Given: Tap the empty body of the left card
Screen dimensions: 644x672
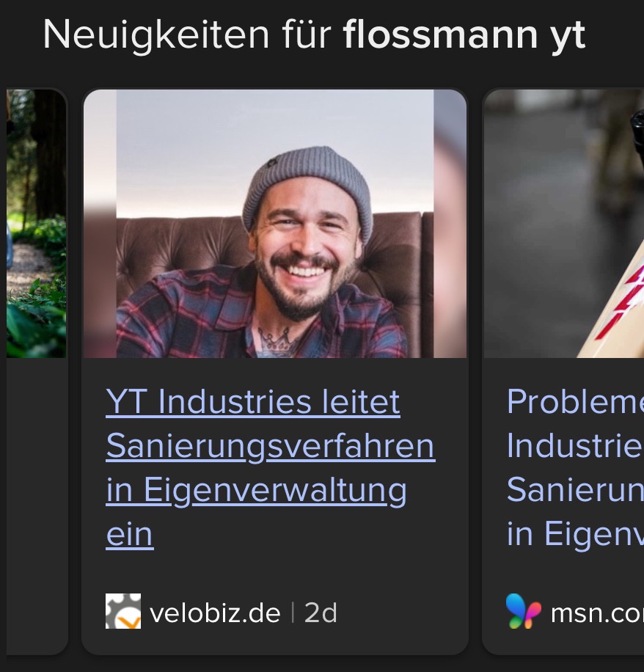Looking at the screenshot, I should (37, 505).
